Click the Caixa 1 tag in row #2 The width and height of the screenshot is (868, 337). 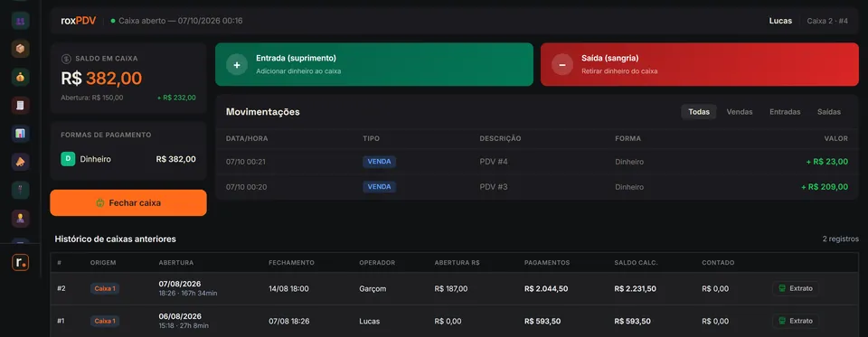[x=105, y=288]
